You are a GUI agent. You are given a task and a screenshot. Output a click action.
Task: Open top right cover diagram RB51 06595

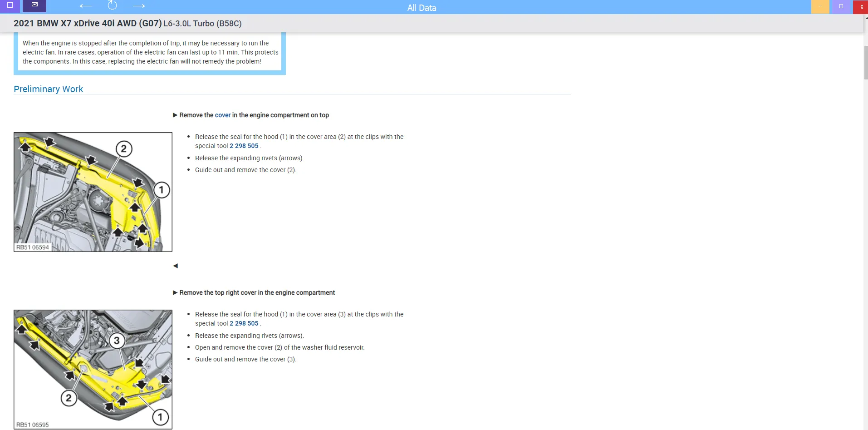click(x=93, y=369)
